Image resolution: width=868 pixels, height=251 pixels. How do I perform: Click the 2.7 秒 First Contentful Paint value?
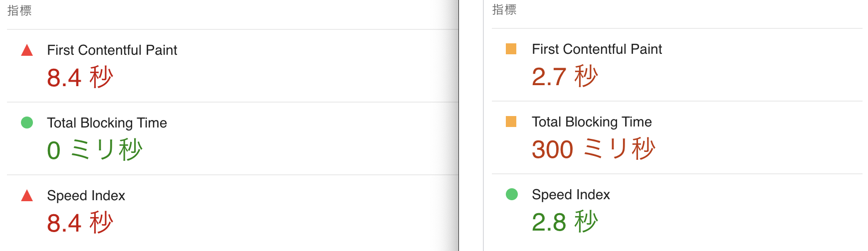[564, 77]
